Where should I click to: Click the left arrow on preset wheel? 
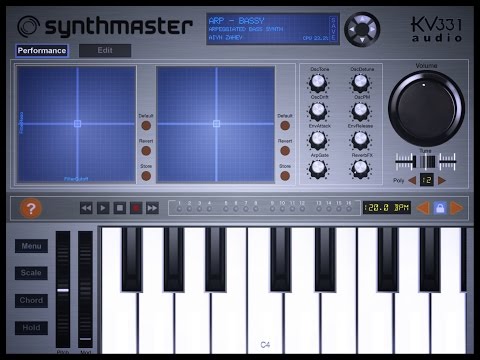coord(351,29)
